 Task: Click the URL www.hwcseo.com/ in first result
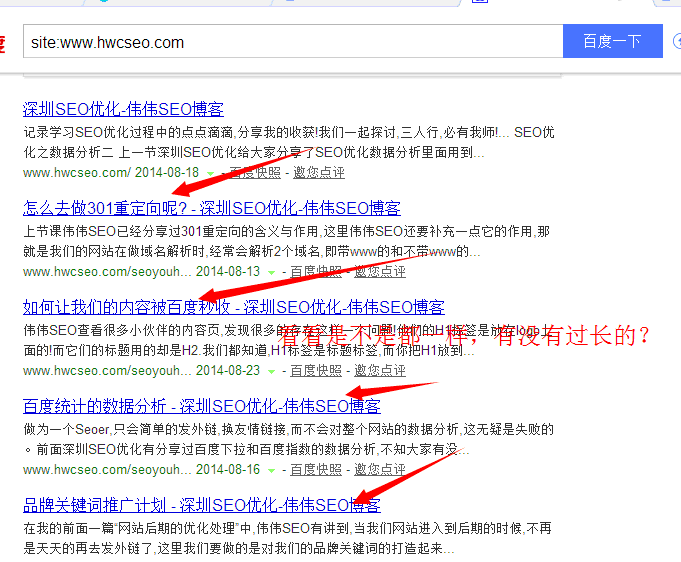[77, 172]
